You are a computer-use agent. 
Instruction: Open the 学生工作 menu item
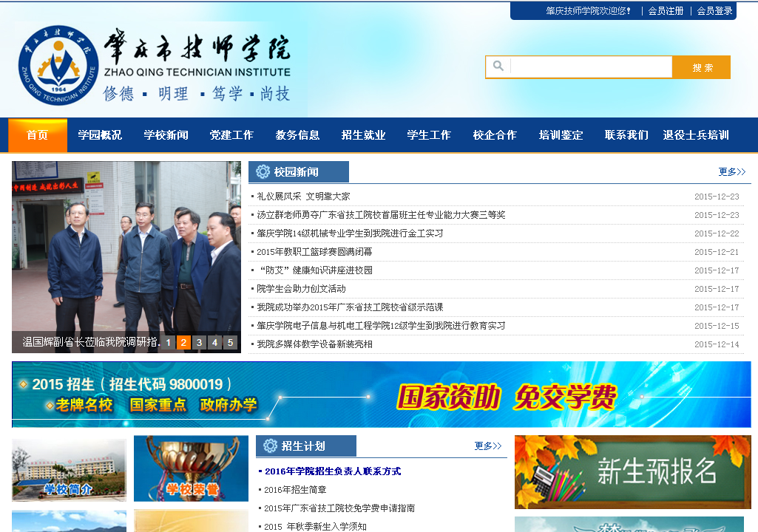click(429, 134)
